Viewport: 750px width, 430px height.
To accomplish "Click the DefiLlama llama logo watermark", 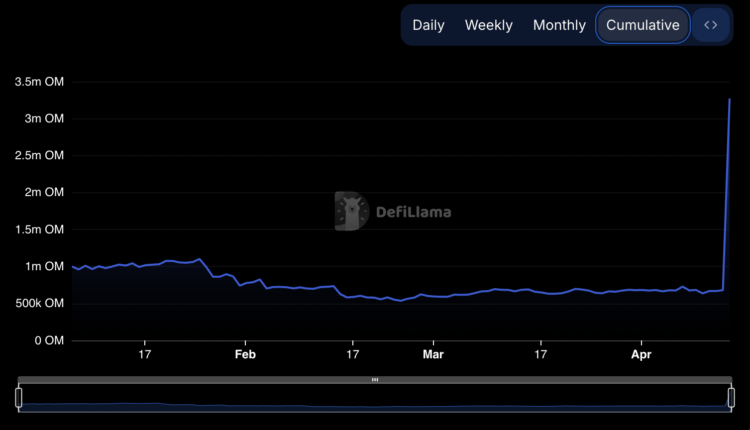I will pyautogui.click(x=351, y=211).
